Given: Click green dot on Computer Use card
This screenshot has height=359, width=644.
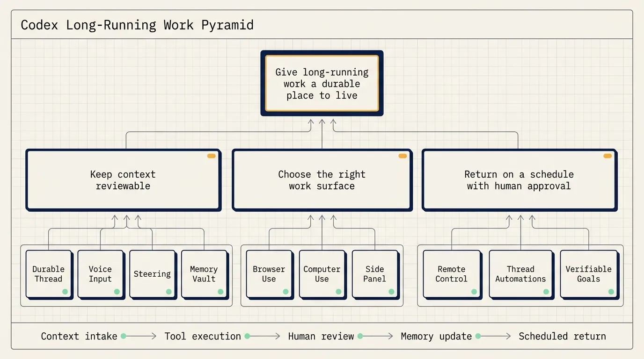Looking at the screenshot, I should [x=338, y=292].
